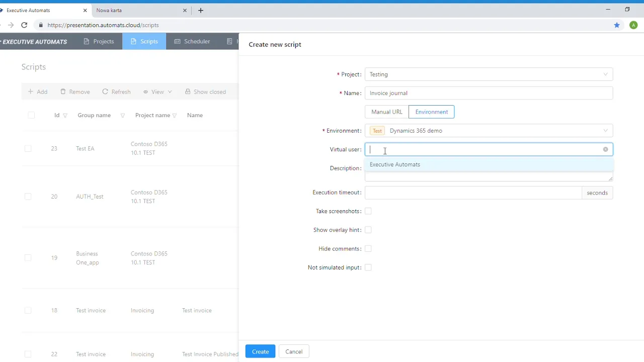Click the Create button

coord(260,351)
